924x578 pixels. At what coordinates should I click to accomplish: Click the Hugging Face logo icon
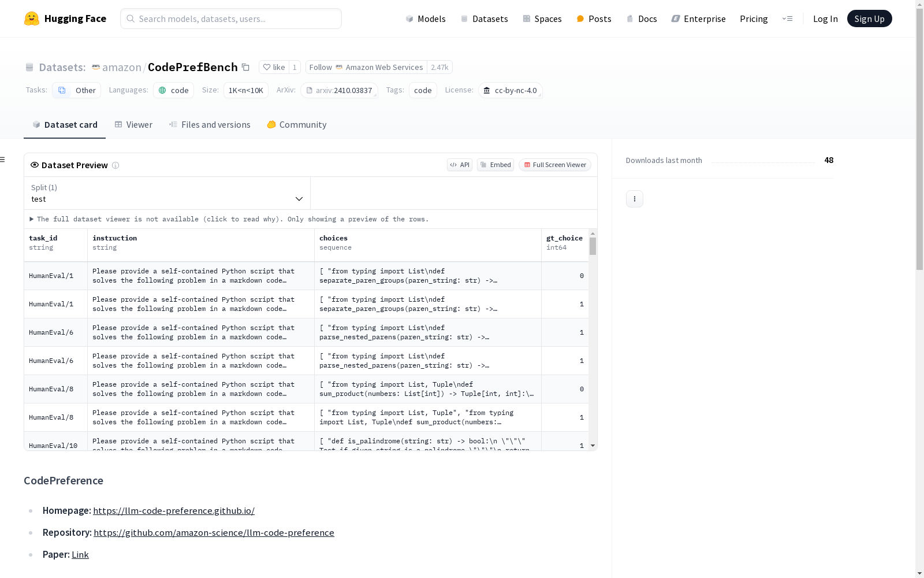pos(32,18)
